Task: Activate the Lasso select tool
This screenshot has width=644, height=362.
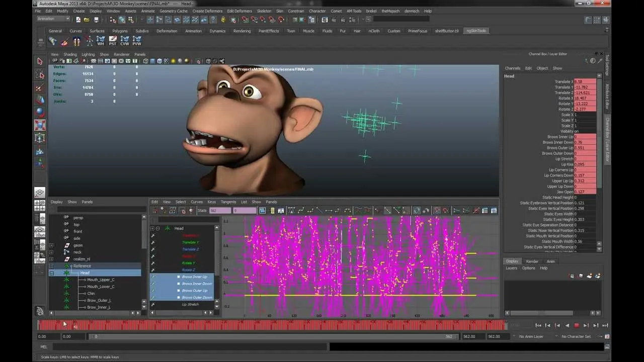Action: [40, 74]
